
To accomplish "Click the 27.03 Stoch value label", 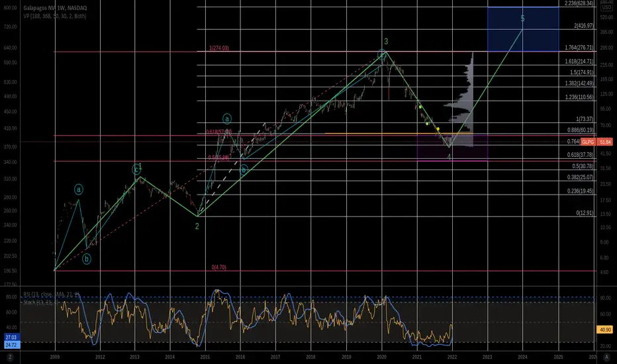I will pyautogui.click(x=11, y=338).
